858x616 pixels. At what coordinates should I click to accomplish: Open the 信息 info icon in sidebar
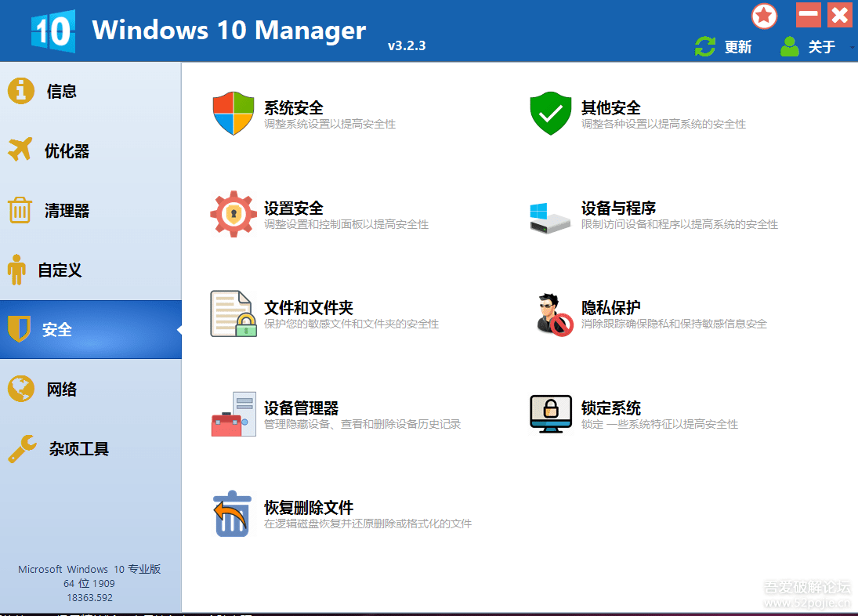(21, 91)
